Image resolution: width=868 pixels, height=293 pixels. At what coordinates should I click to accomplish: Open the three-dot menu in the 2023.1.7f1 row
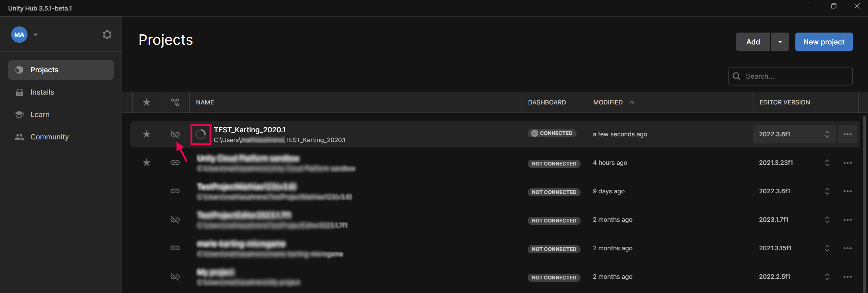tap(848, 220)
